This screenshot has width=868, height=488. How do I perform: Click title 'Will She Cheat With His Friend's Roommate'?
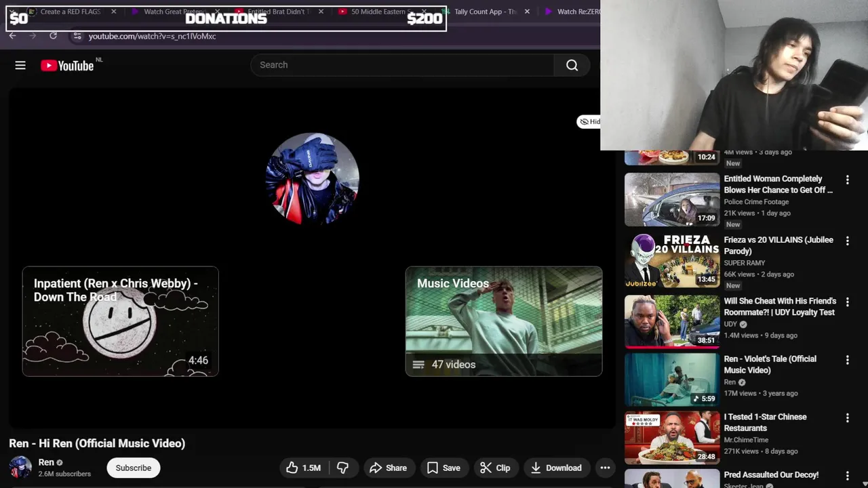coord(780,306)
